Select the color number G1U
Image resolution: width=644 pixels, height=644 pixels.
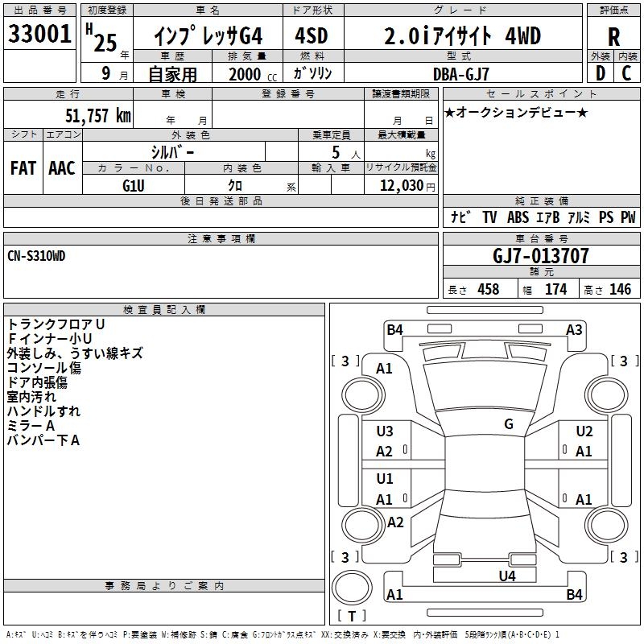tap(134, 186)
